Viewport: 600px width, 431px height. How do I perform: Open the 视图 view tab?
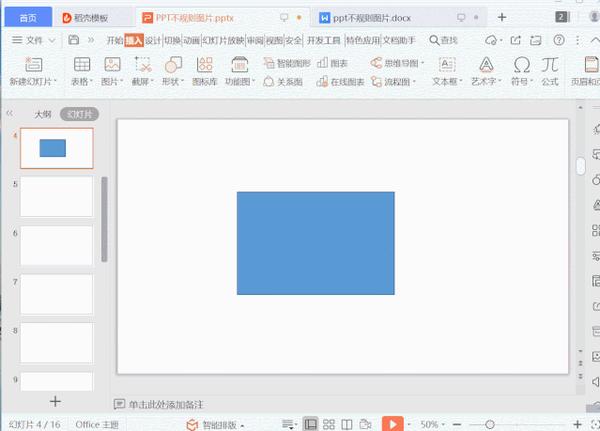(274, 40)
